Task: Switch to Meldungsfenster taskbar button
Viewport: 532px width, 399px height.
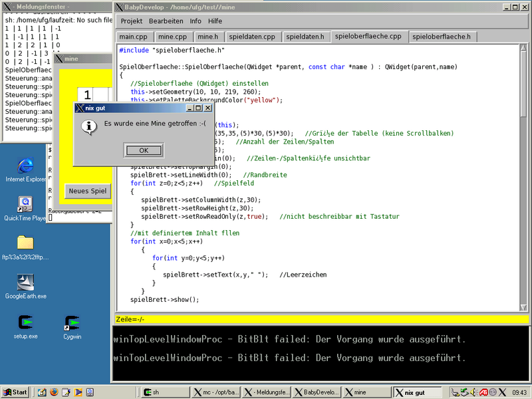Action: [267, 392]
